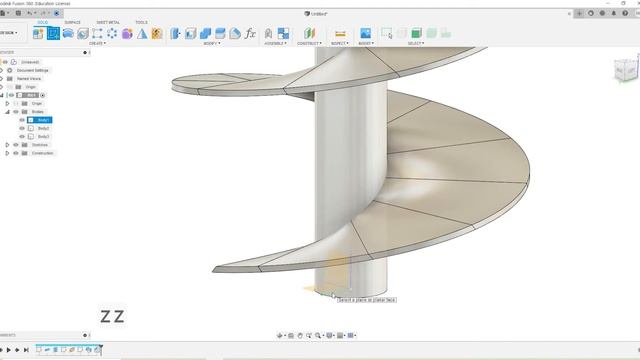Viewport: 640px width, 360px height.
Task: Switch to the SHEET METAL tab
Action: pos(108,22)
